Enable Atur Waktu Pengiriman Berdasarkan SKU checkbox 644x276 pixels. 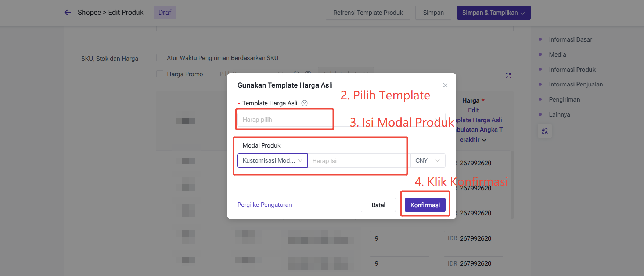160,58
